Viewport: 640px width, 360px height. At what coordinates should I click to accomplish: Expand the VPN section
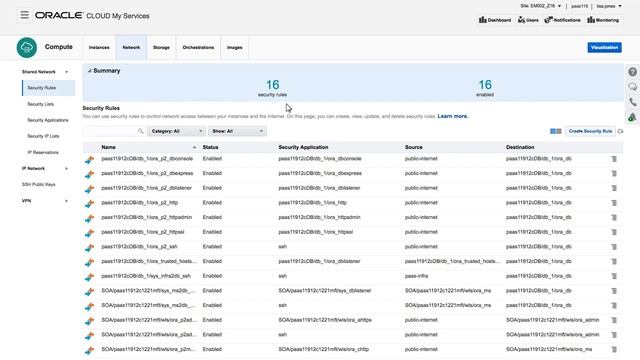(67, 201)
